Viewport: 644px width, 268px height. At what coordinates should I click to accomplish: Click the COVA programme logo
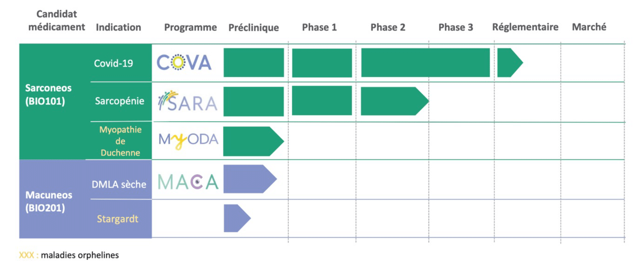(184, 62)
